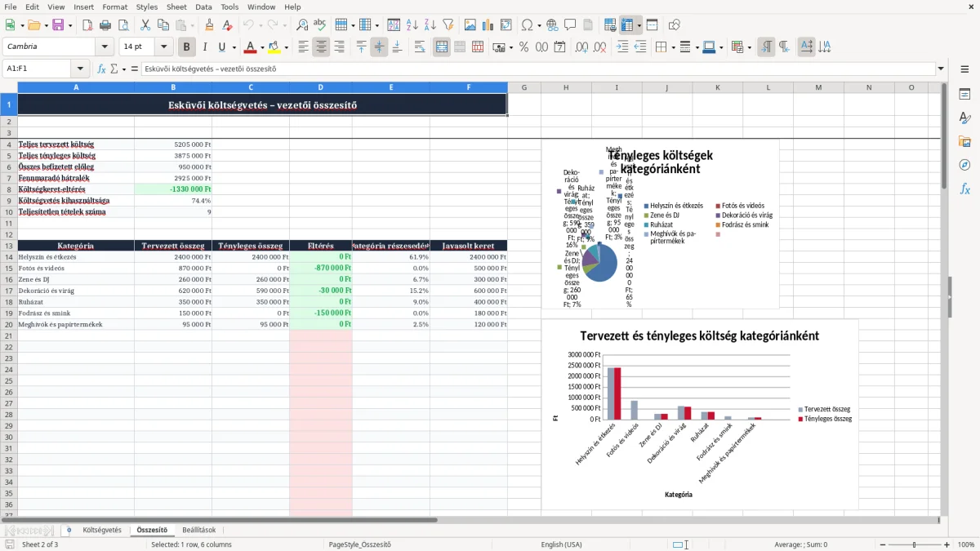Toggle AutoFilter funnel icon
The height and width of the screenshot is (551, 980).
click(448, 25)
